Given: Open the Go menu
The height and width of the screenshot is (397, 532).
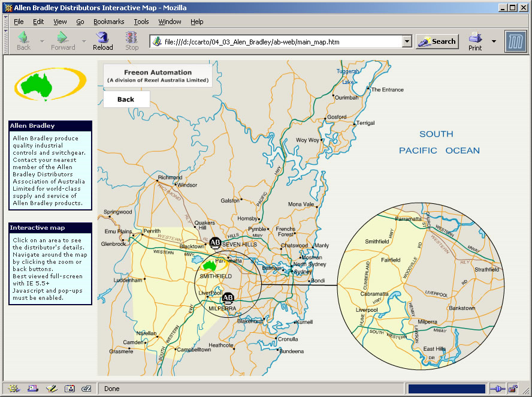Looking at the screenshot, I should [80, 22].
